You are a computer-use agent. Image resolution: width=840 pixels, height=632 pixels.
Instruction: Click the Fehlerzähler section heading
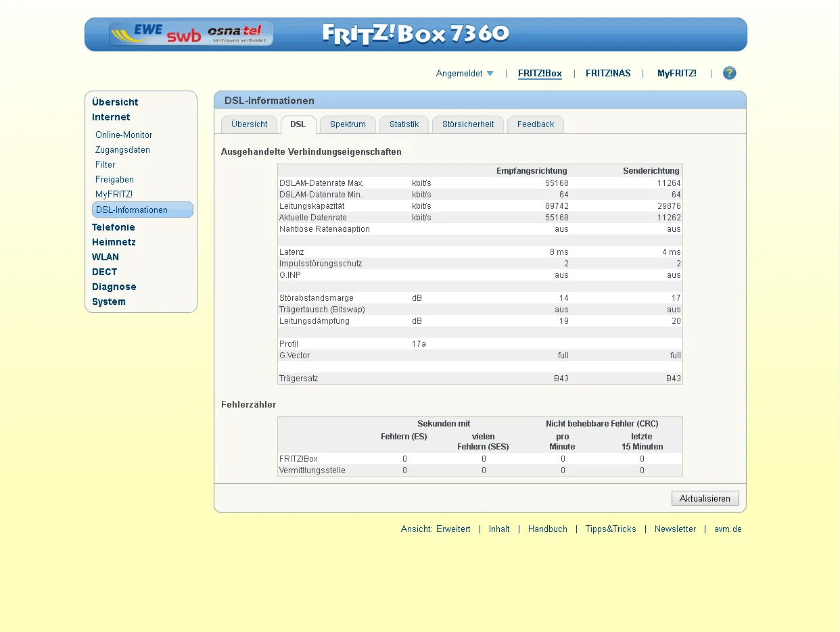click(x=248, y=405)
